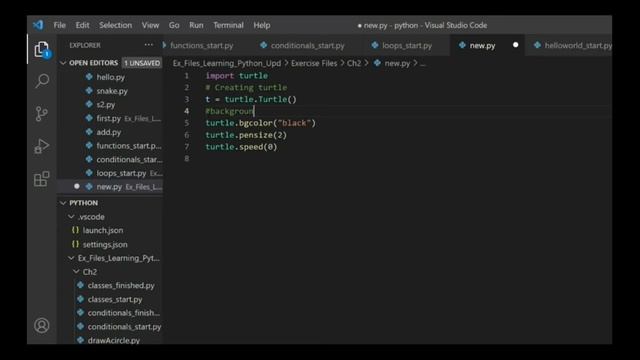
Task: Open conditionals_star... in Open Editors
Action: [x=129, y=160]
